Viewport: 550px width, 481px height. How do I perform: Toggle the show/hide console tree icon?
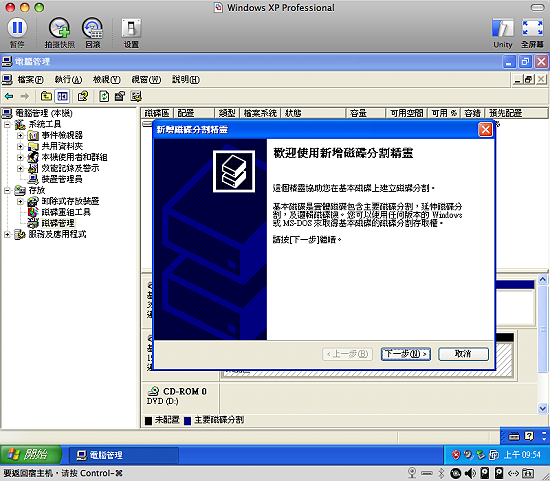(62, 96)
